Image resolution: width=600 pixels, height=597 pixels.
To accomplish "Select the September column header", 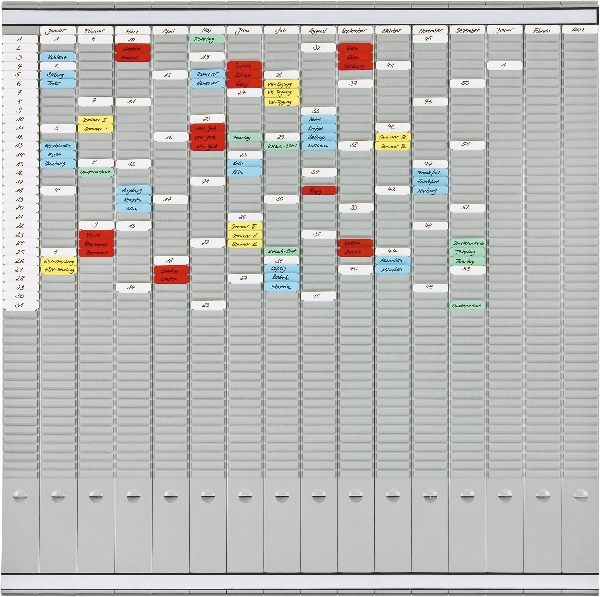I will pos(355,31).
